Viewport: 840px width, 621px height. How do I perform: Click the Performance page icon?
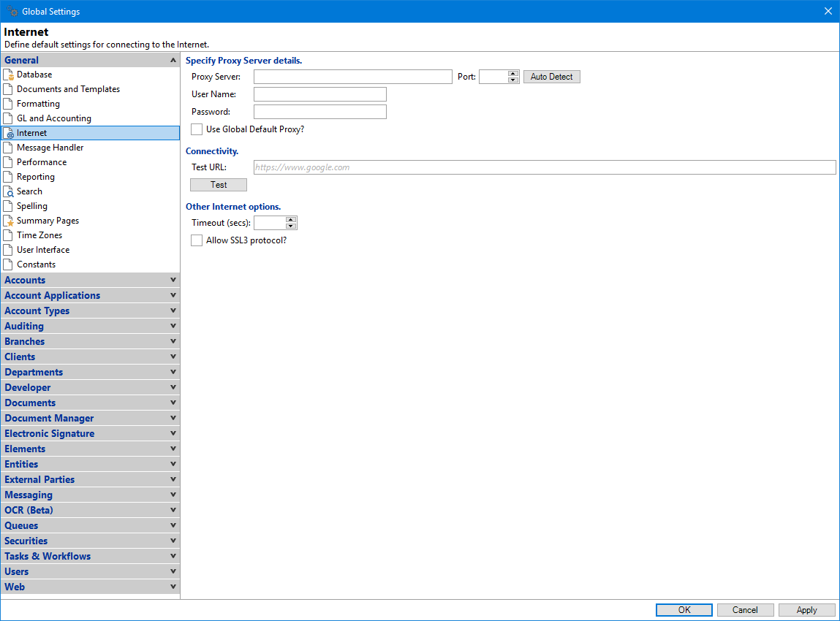pos(8,161)
